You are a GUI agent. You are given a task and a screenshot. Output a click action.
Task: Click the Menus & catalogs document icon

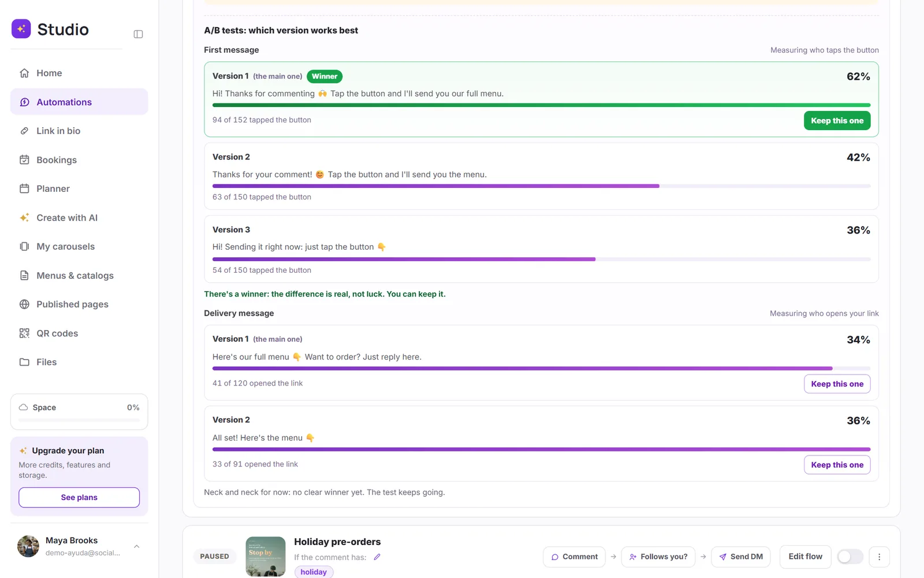24,275
